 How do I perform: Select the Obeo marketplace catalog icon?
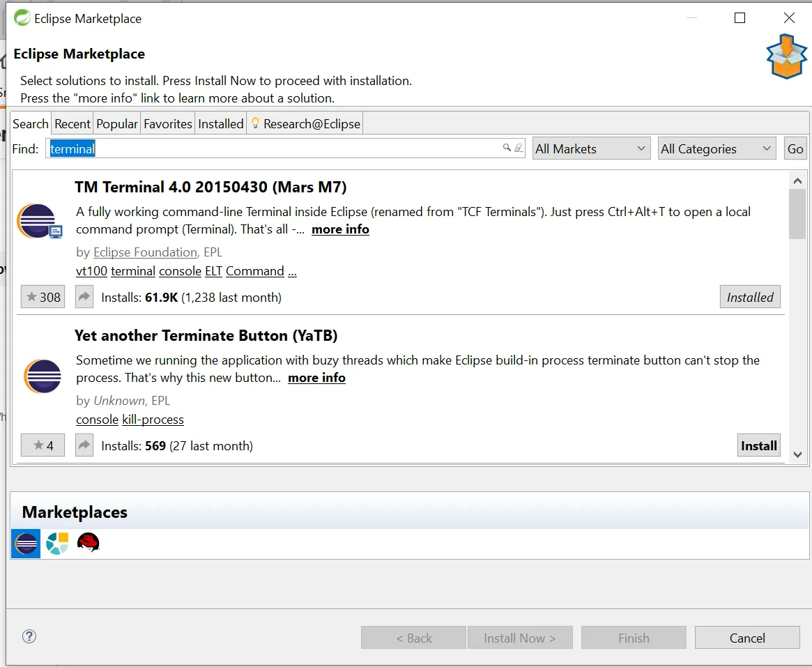(x=57, y=543)
